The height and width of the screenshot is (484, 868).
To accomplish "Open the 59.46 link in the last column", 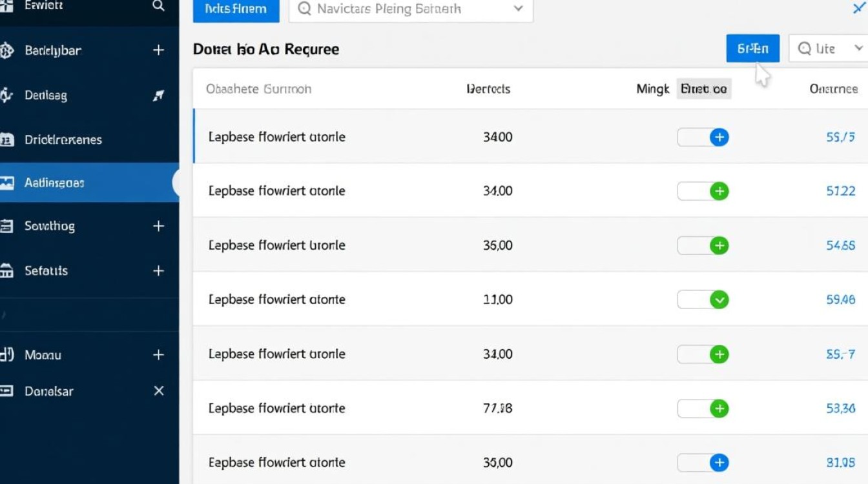I will click(841, 299).
